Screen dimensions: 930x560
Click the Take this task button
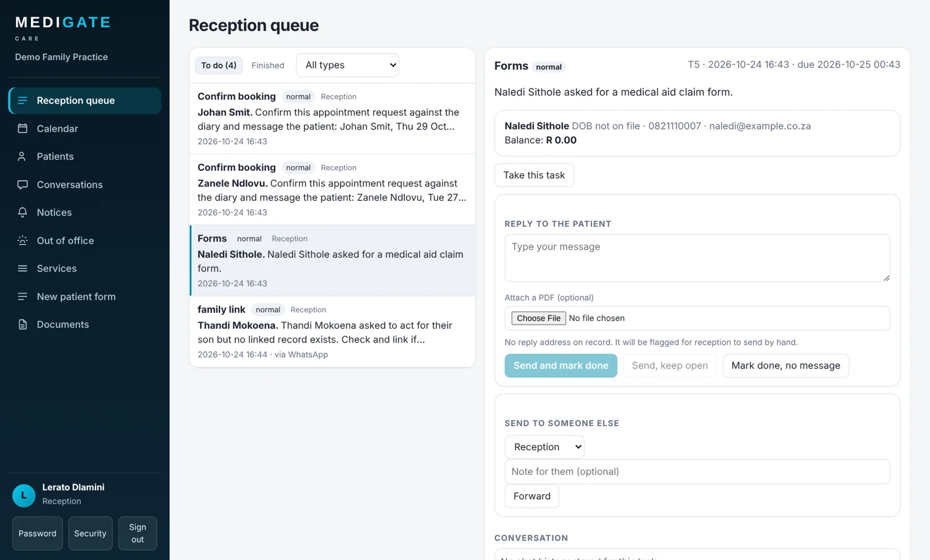tap(534, 175)
